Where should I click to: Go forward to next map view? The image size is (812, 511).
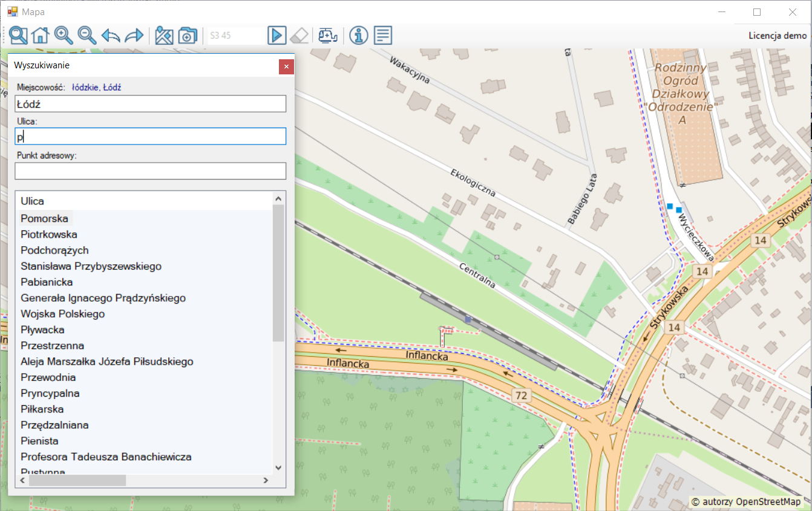click(134, 36)
